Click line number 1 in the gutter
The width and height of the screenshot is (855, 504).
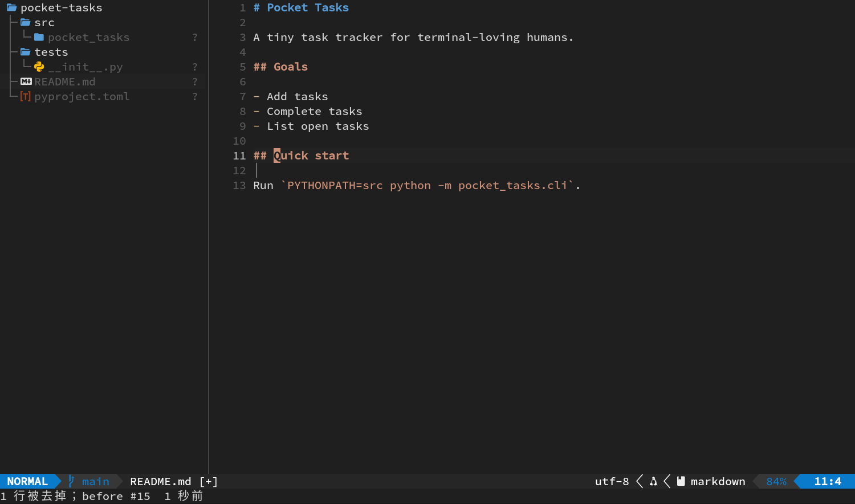243,8
